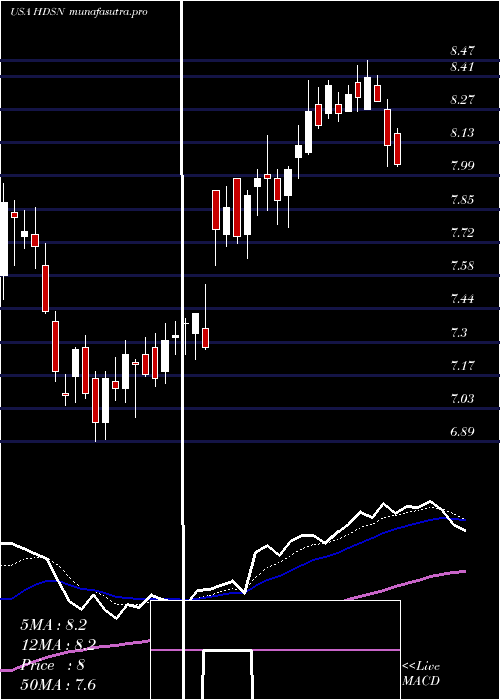This screenshot has height=700, width=500.
Task: Click the <<Live MACD label
Action: (421, 673)
